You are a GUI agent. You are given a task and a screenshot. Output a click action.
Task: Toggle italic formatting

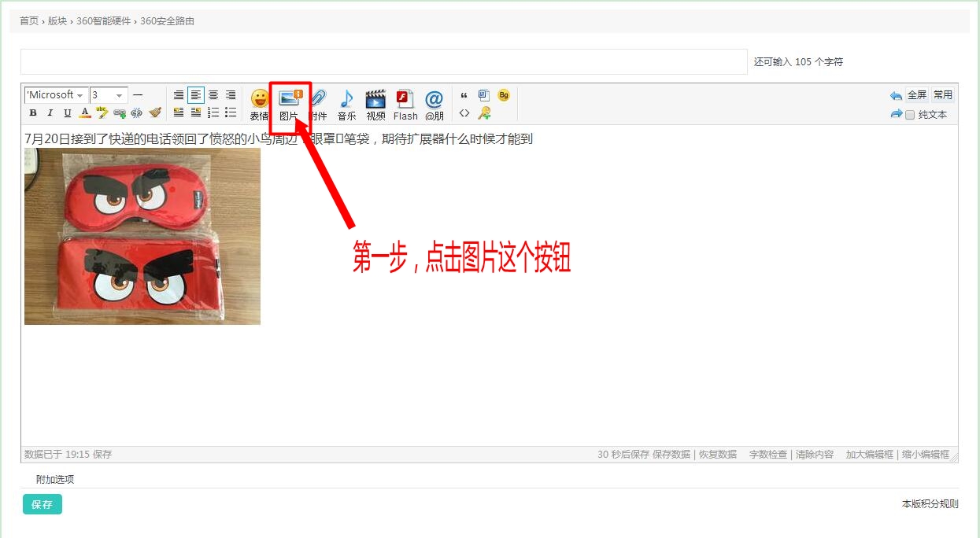50,113
